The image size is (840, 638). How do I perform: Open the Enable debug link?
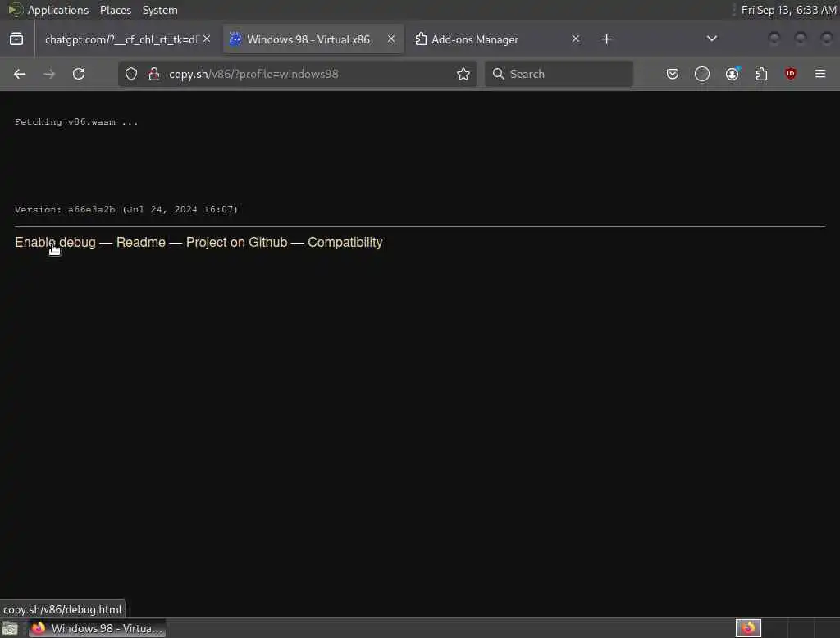pyautogui.click(x=55, y=242)
